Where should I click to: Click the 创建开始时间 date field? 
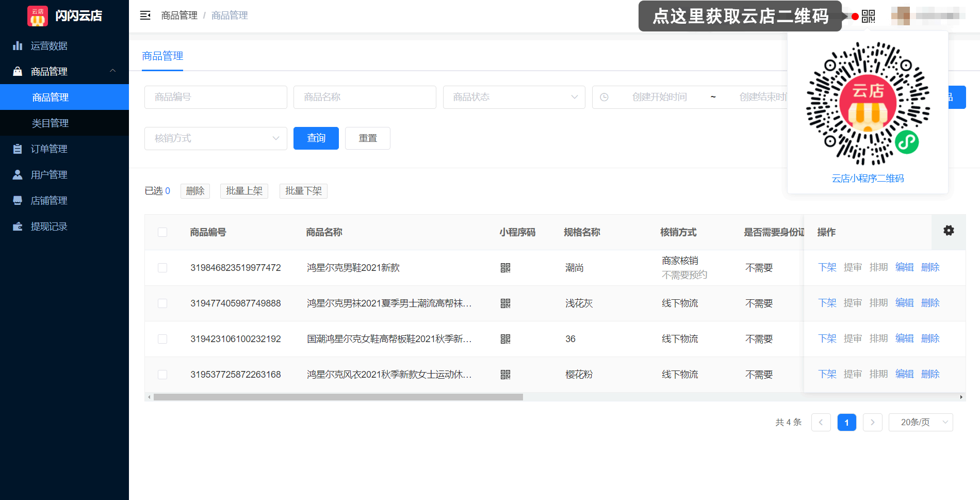[x=660, y=97]
